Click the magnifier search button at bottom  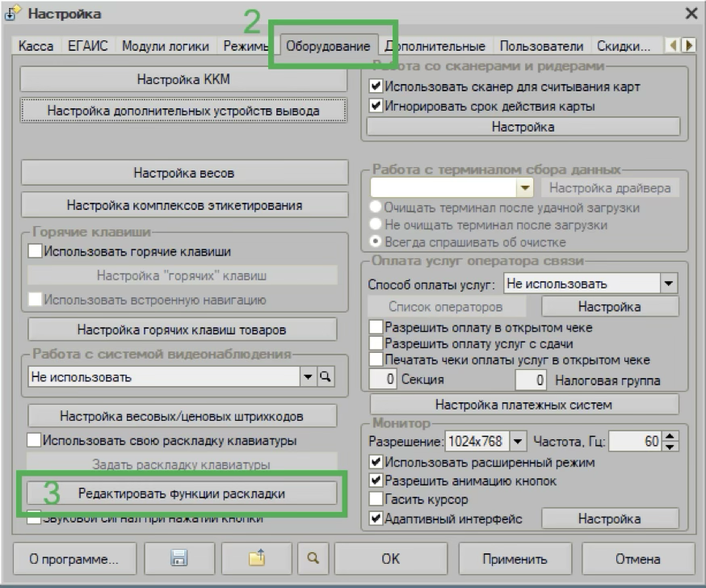tap(313, 559)
